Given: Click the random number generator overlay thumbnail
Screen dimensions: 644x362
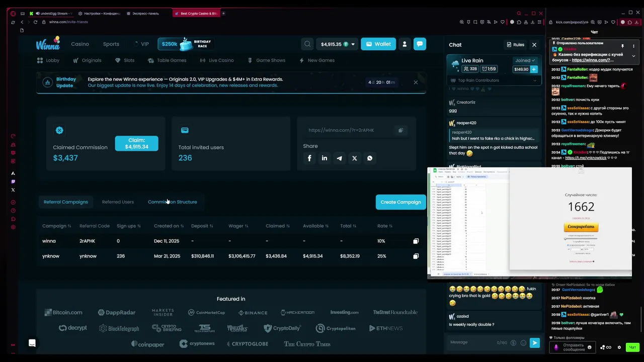Looking at the screenshot, I should pyautogui.click(x=529, y=223).
